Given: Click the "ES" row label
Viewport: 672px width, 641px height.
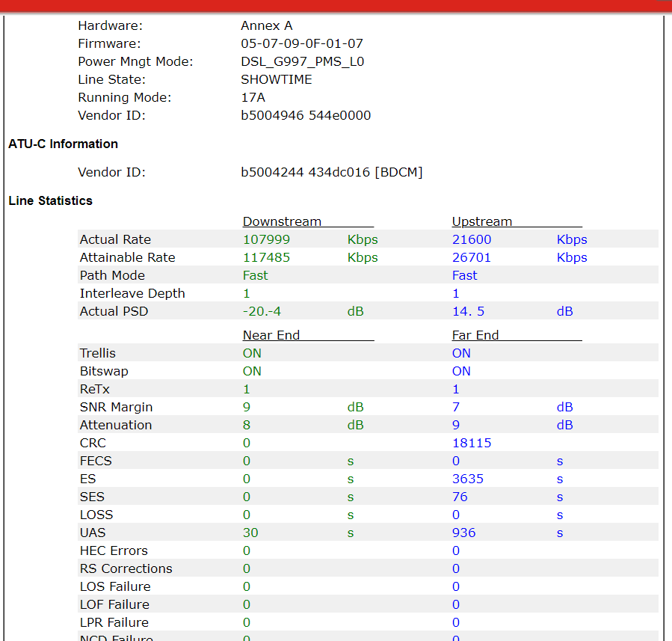Looking at the screenshot, I should click(88, 479).
